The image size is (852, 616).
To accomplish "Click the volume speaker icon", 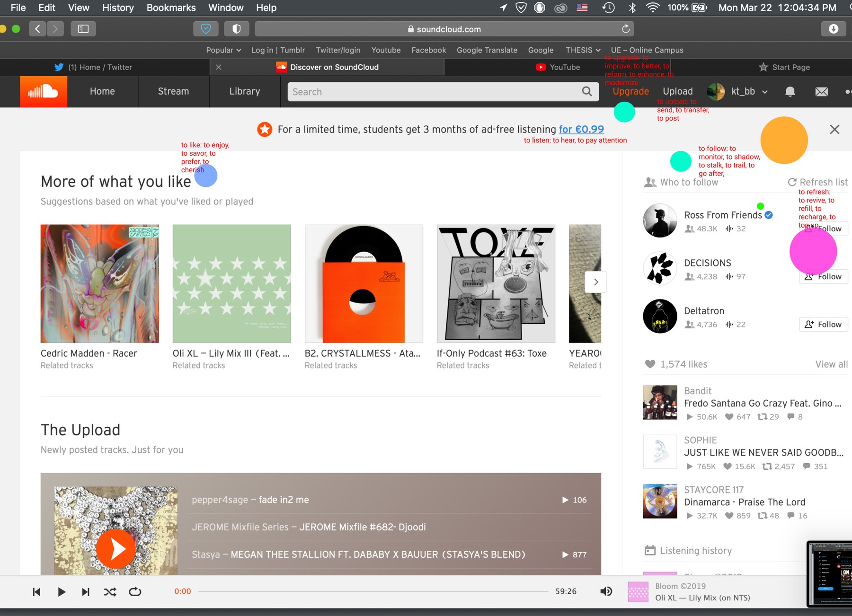I will [x=606, y=591].
